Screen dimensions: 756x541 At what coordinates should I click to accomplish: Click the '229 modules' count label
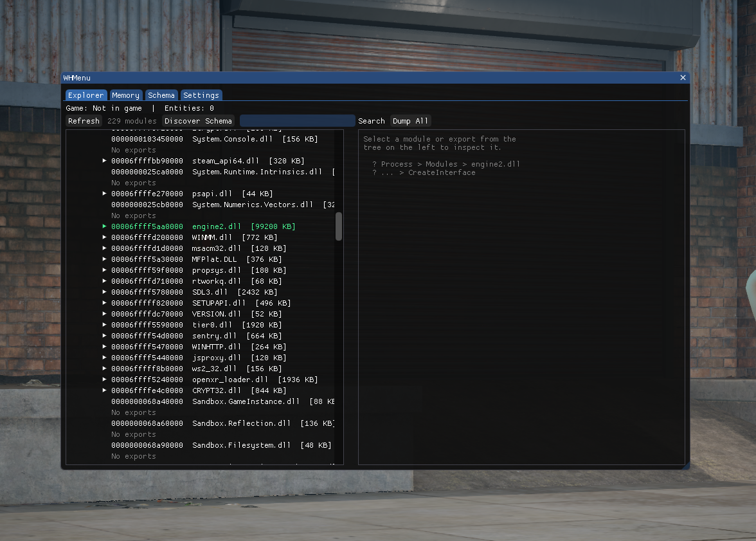[132, 121]
